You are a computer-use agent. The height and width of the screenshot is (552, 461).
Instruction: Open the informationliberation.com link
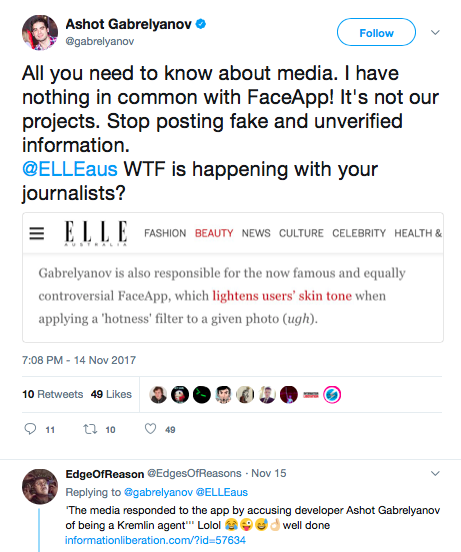click(x=155, y=540)
